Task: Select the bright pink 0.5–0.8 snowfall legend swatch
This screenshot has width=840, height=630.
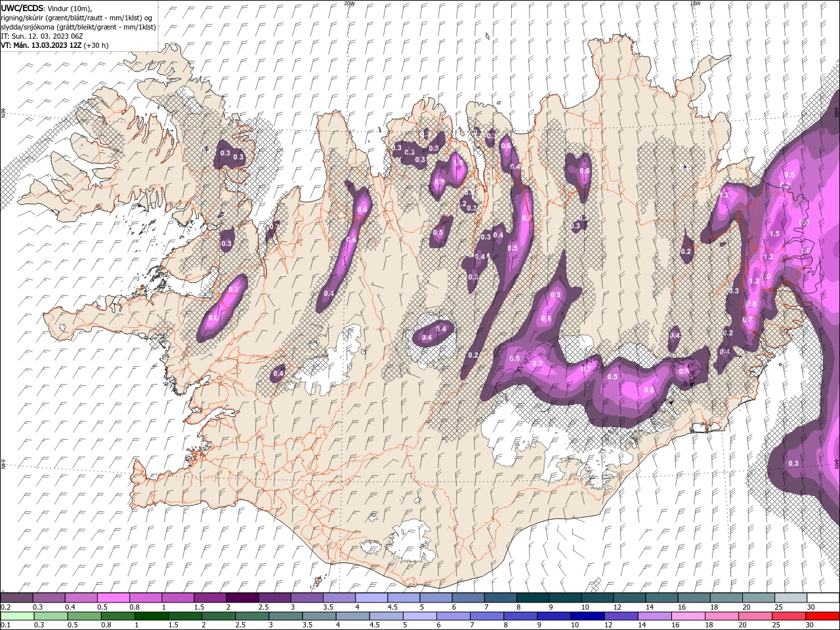Action: coord(114,598)
